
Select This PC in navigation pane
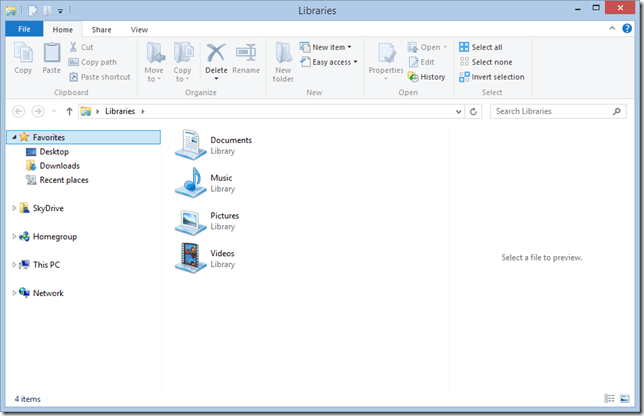[x=39, y=265]
